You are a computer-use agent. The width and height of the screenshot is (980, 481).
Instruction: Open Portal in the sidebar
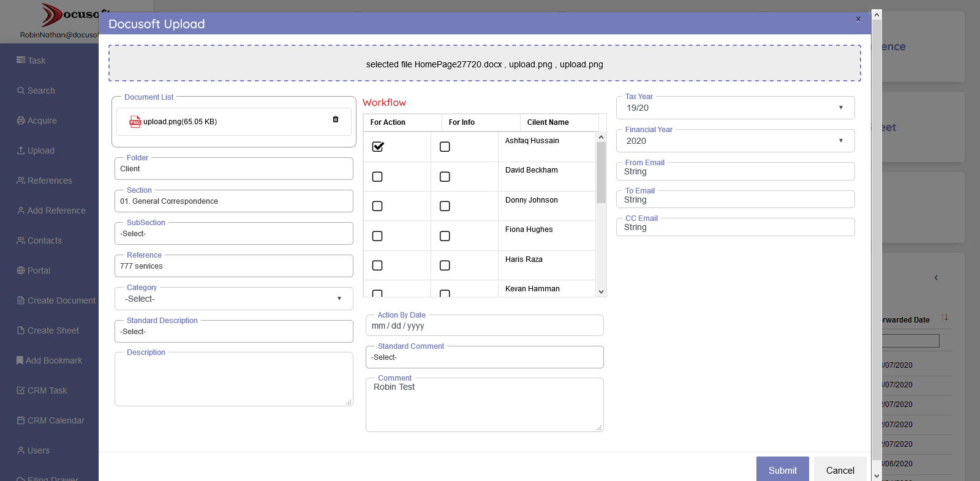pos(33,270)
